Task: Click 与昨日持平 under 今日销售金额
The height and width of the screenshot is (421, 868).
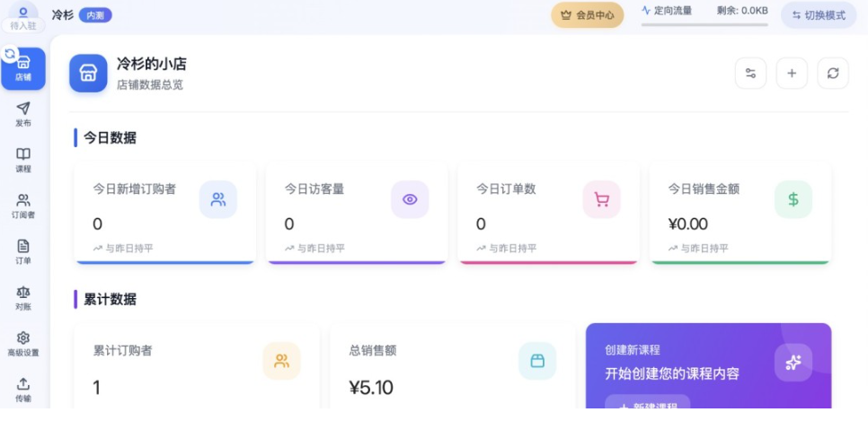Action: (x=698, y=249)
